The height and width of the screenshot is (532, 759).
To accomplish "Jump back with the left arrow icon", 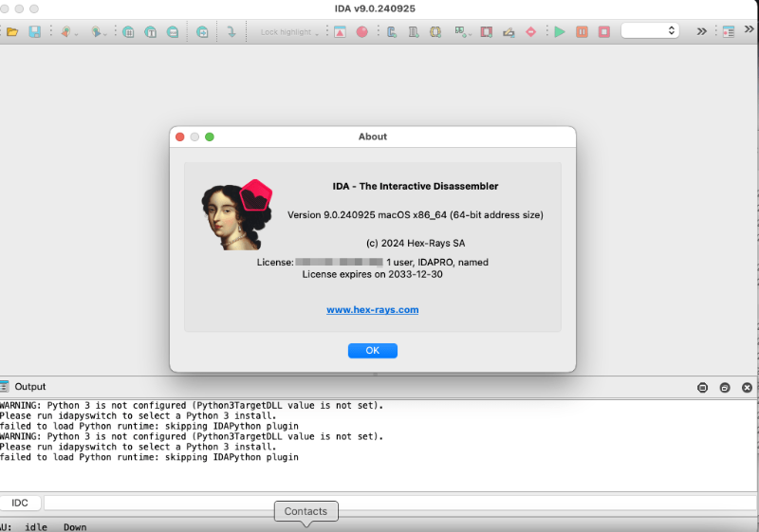I will [65, 32].
